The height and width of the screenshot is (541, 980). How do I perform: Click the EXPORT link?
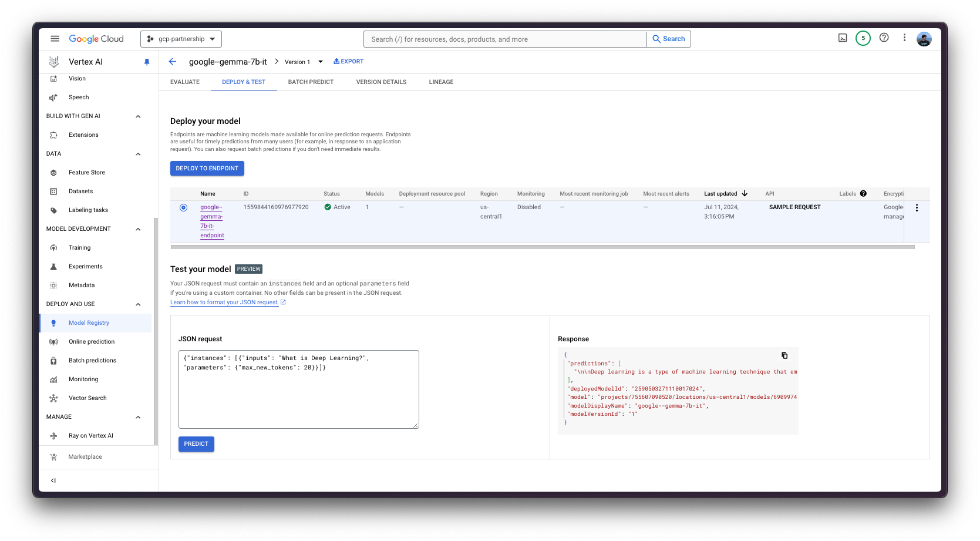tap(349, 61)
